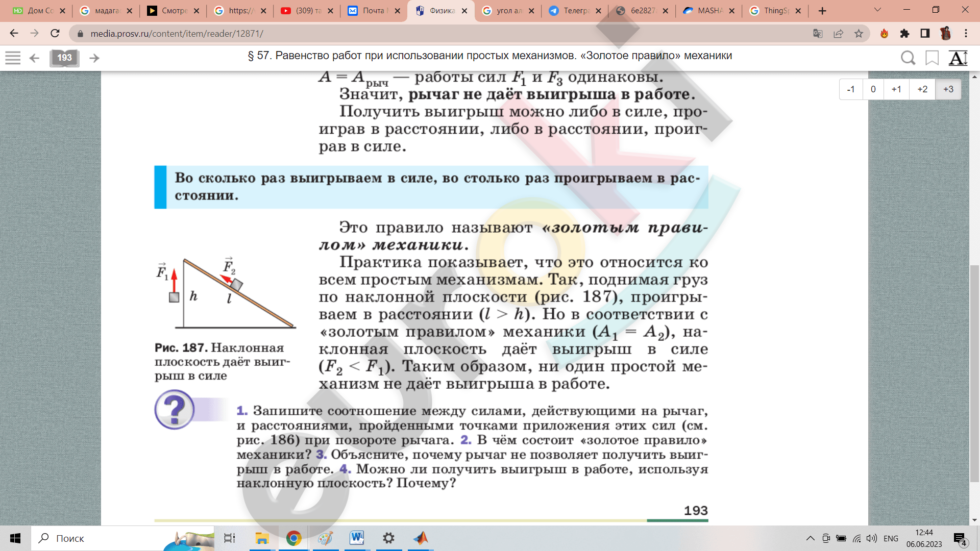Open the notification center icon
This screenshot has height=551, width=980.
coord(960,539)
